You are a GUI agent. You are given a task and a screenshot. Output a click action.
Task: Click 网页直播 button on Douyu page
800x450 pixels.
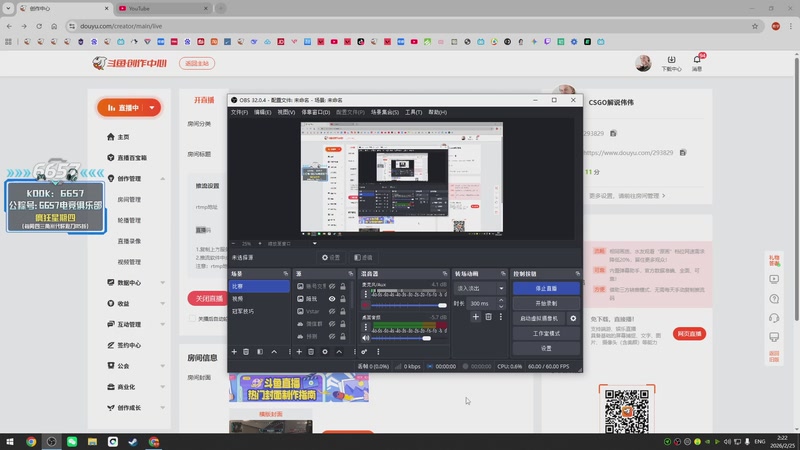coord(689,334)
